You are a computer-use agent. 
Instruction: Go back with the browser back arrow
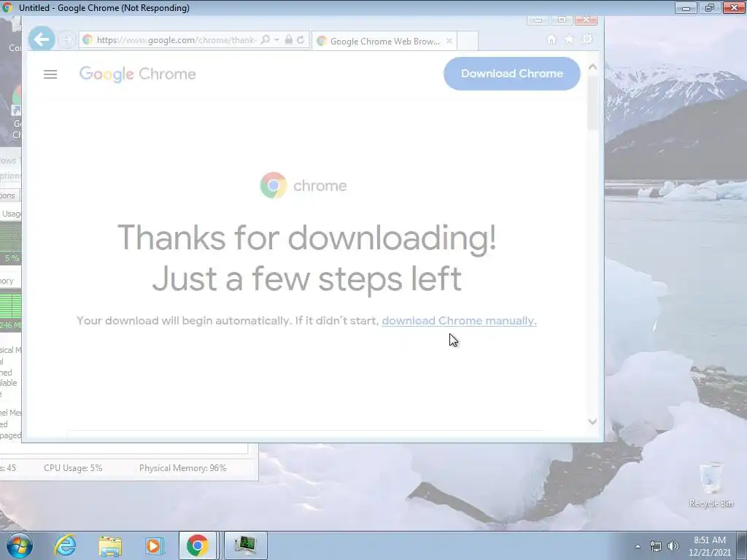41,39
